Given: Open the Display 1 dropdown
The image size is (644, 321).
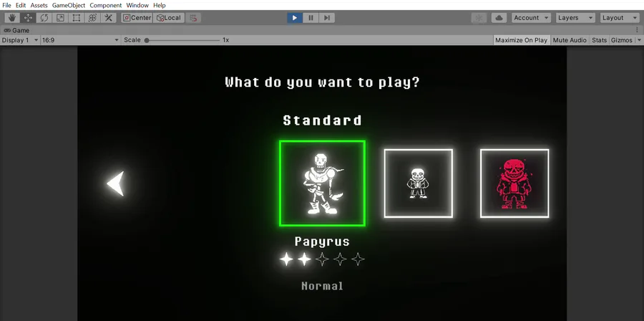Looking at the screenshot, I should point(20,40).
